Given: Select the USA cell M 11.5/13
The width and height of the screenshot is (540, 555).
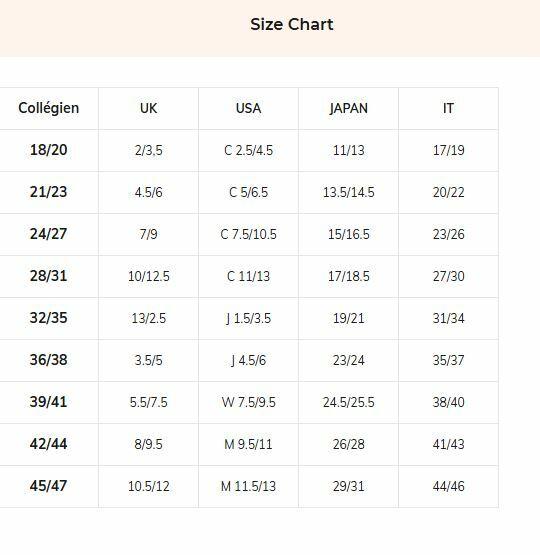Looking at the screenshot, I should tap(248, 486).
